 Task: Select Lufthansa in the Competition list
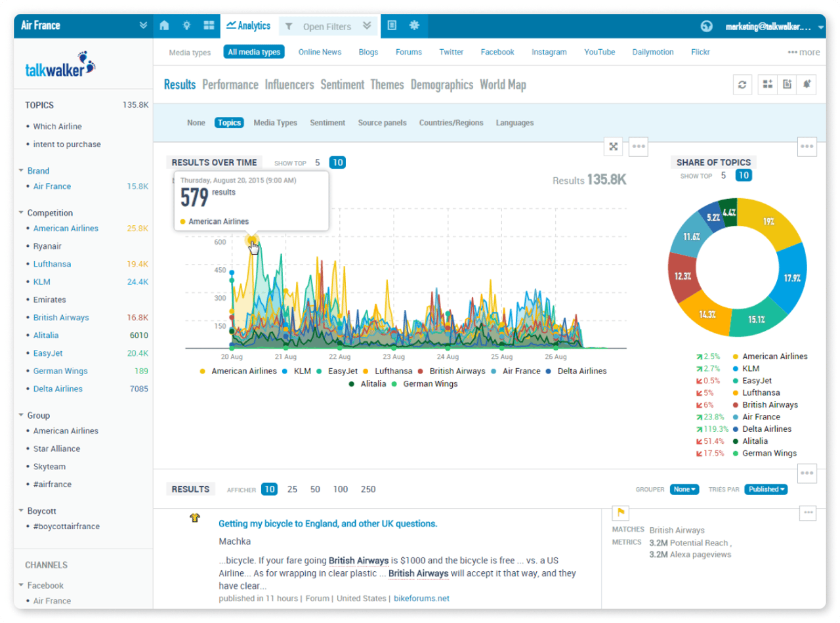coord(51,264)
